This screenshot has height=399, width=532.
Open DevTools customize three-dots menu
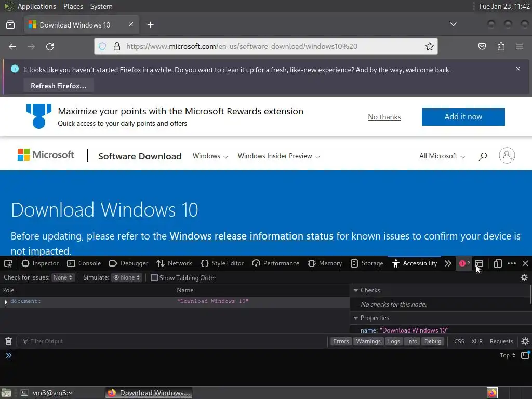click(512, 263)
